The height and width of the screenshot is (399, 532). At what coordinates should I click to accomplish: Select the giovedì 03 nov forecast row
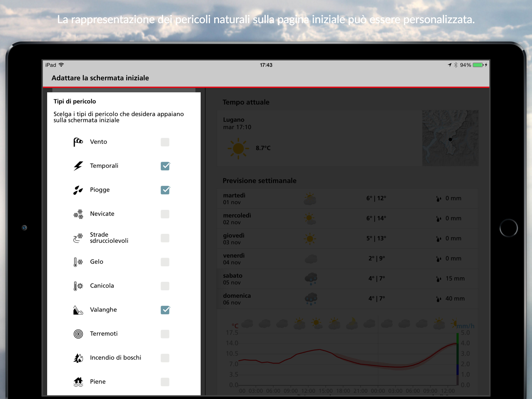(x=348, y=238)
